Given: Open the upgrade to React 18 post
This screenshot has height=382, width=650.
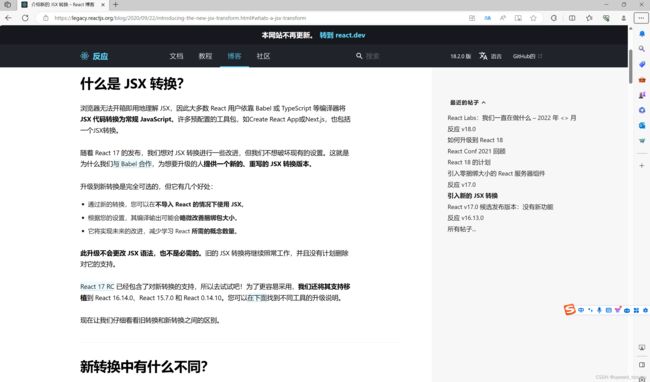Looking at the screenshot, I should pos(475,140).
